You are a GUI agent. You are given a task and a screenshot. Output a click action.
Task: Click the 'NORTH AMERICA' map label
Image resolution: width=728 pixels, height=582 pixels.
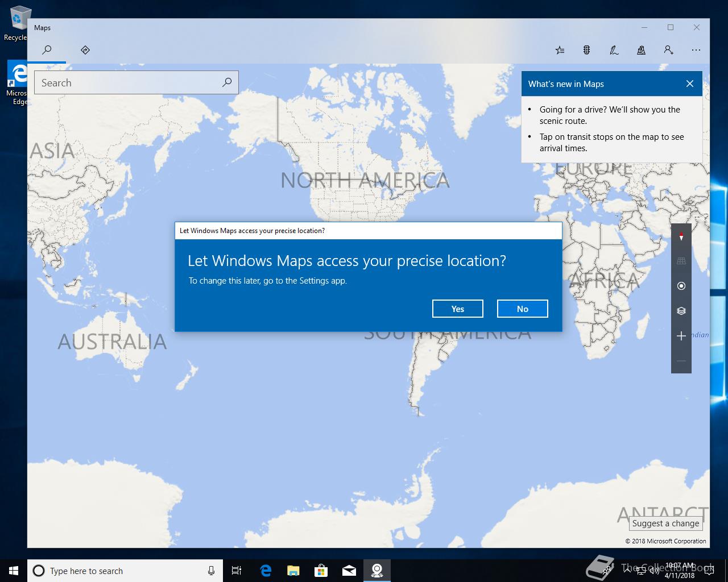click(x=365, y=181)
